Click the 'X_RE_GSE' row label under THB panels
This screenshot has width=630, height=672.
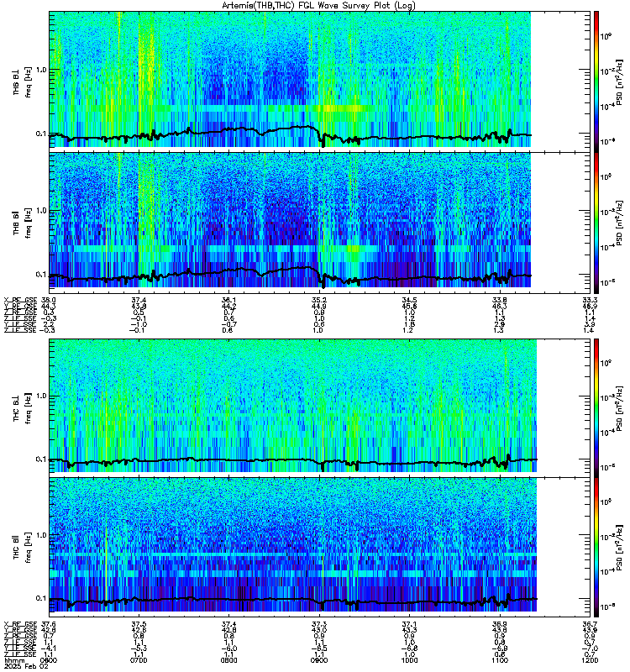coord(20,300)
